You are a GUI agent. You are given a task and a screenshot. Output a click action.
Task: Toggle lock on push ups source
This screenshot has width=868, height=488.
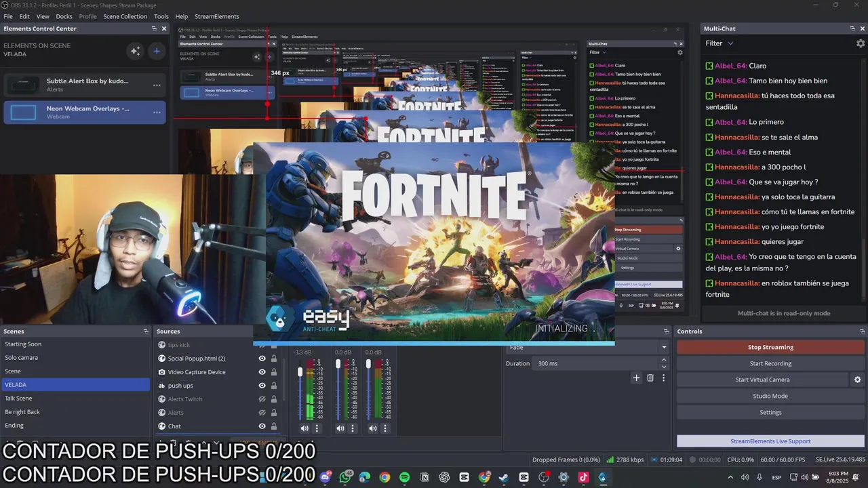274,386
